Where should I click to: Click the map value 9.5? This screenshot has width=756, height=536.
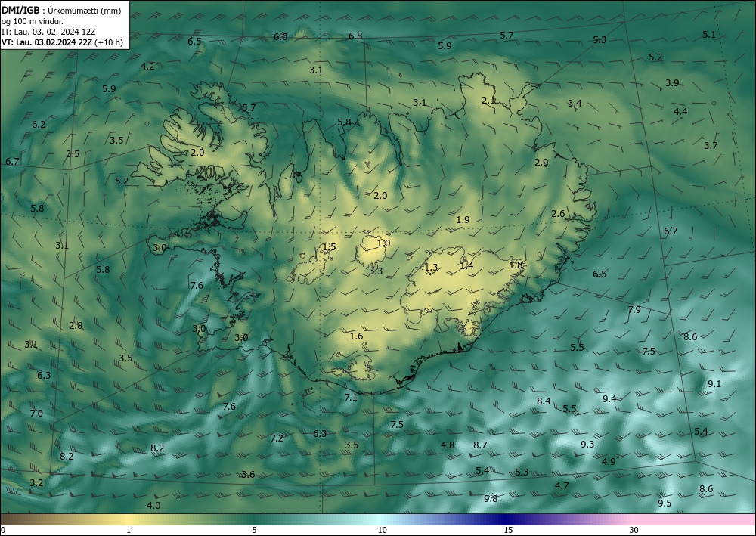(x=665, y=503)
